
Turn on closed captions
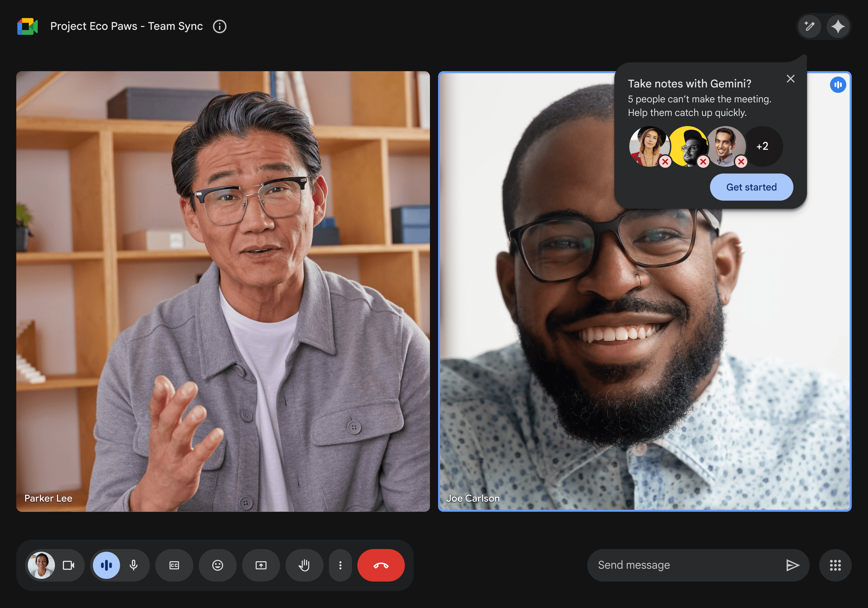coord(174,565)
